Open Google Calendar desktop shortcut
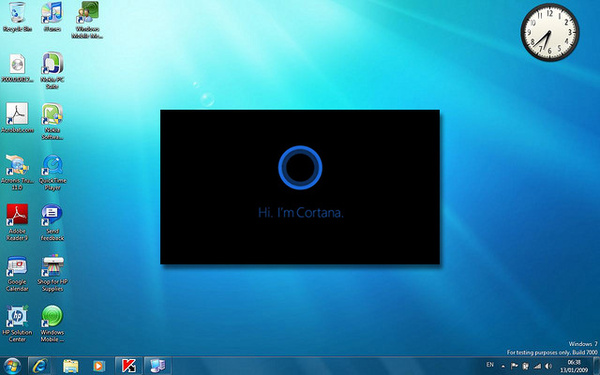The height and width of the screenshot is (375, 600). point(17,274)
